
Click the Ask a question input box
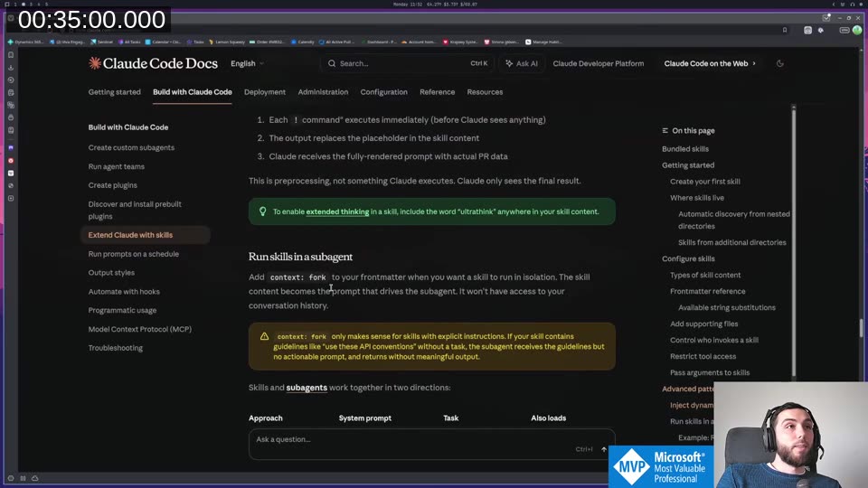(432, 444)
